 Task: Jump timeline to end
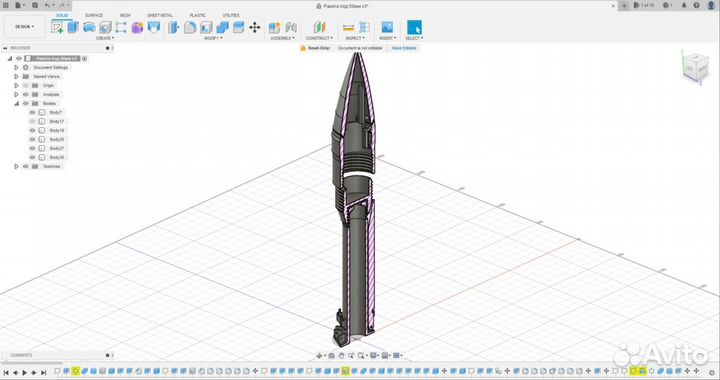[43, 372]
